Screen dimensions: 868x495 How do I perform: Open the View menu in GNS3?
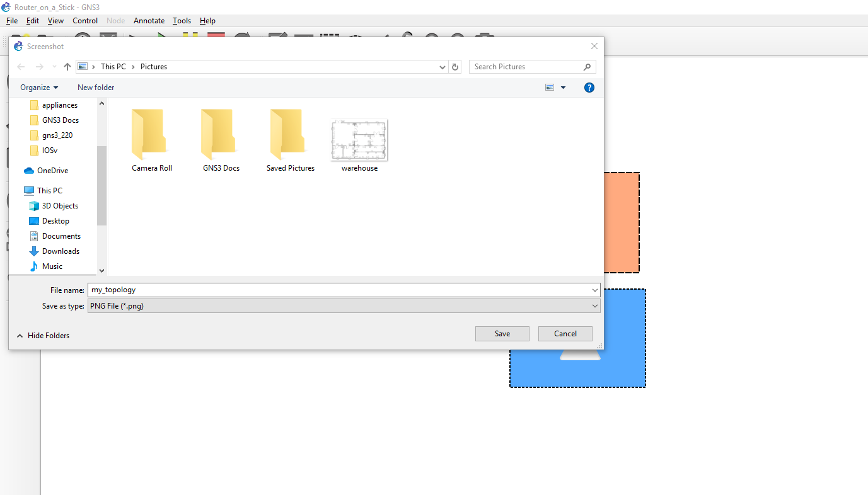coord(55,21)
